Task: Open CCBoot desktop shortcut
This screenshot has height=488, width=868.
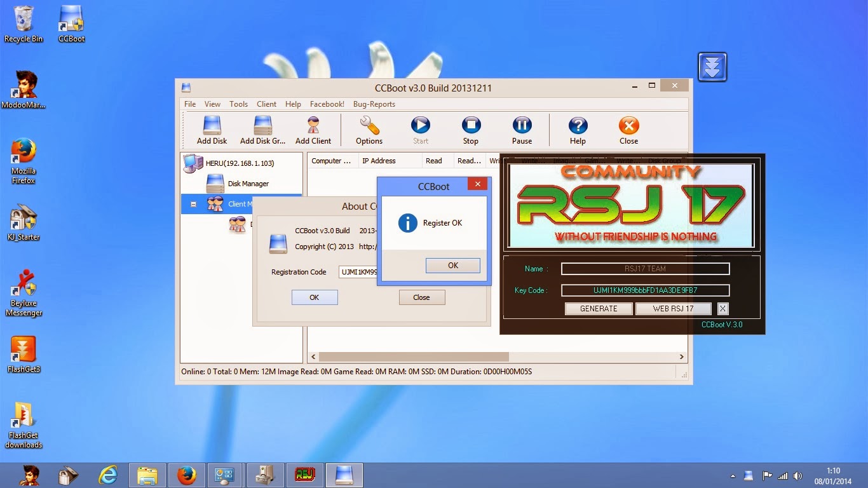Action: tap(71, 24)
